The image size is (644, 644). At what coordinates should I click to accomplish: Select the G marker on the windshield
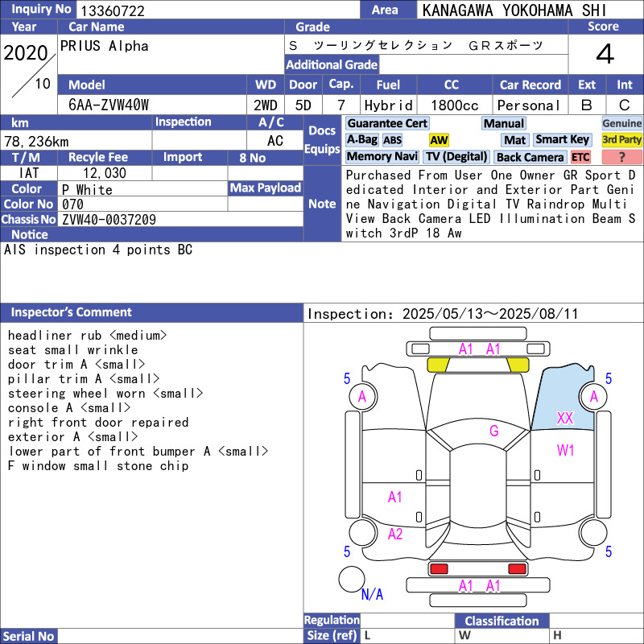[494, 431]
